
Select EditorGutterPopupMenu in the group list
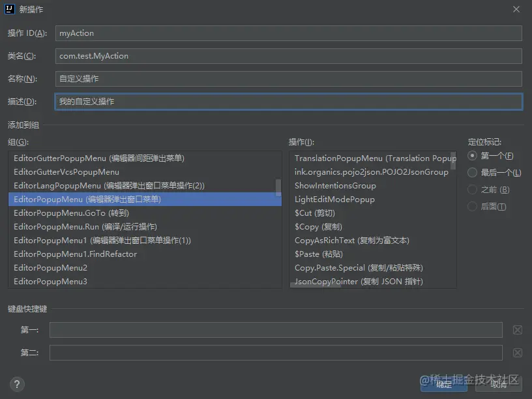click(145, 158)
